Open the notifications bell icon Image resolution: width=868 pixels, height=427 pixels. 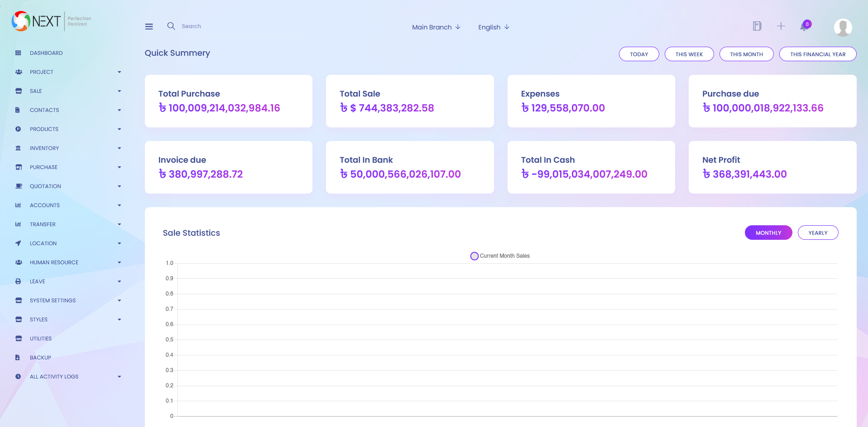pos(804,26)
